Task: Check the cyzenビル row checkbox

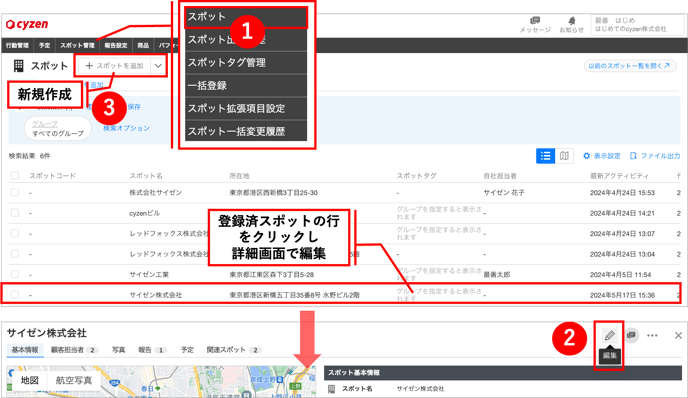Action: coord(15,213)
